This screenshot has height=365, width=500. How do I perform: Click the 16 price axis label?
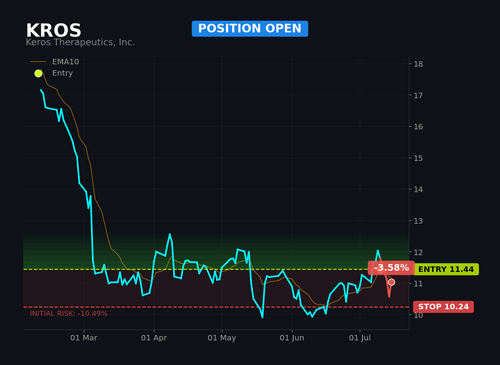point(418,127)
